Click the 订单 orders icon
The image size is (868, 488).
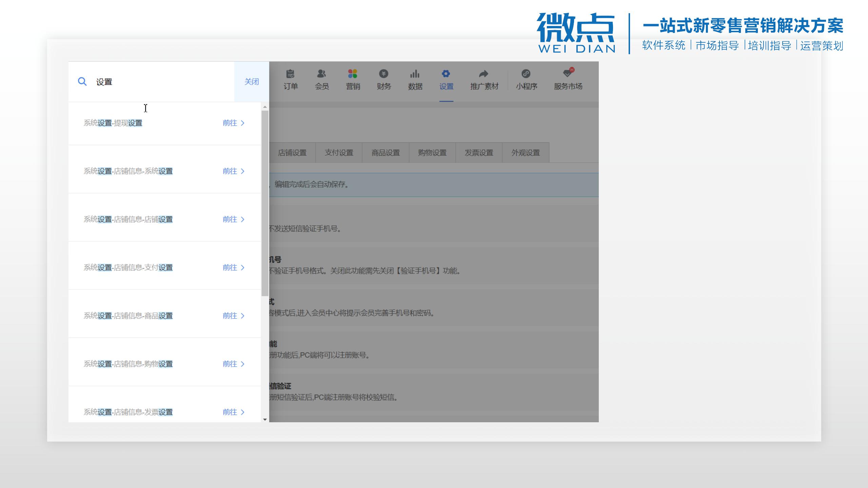tap(291, 74)
